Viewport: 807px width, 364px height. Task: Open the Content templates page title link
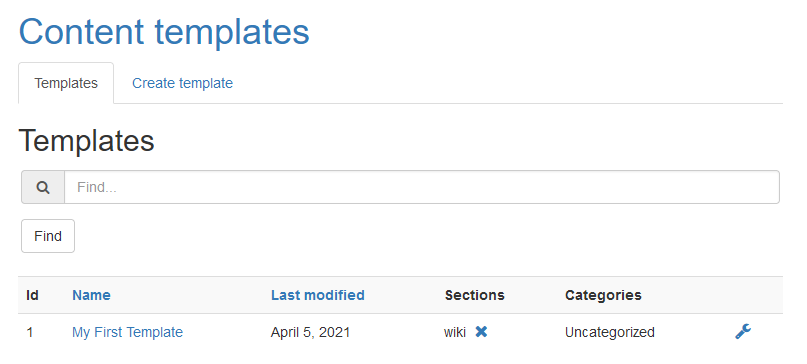[164, 31]
